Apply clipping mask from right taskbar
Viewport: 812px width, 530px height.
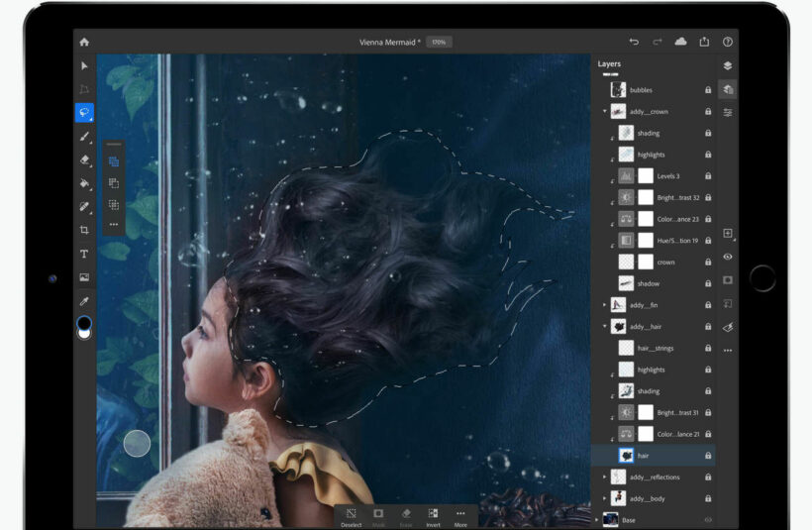pyautogui.click(x=728, y=303)
